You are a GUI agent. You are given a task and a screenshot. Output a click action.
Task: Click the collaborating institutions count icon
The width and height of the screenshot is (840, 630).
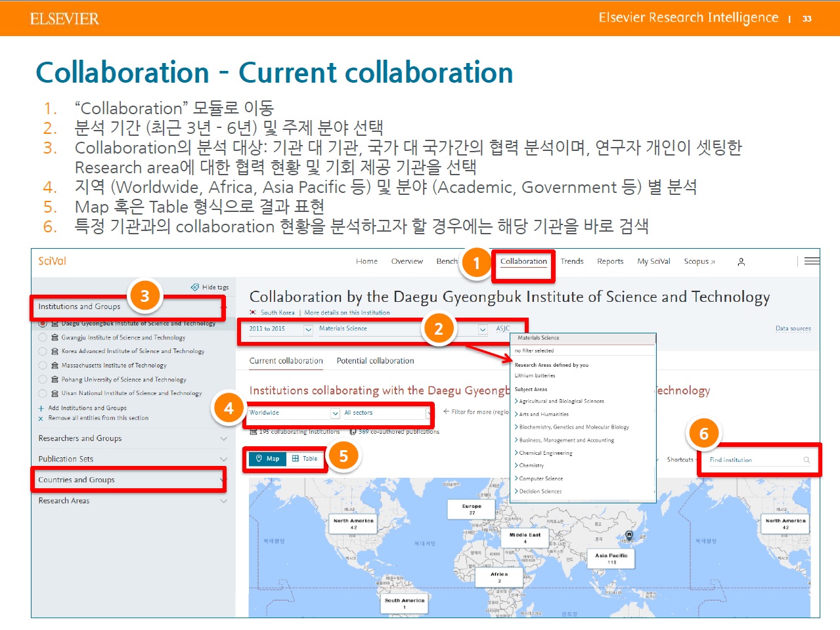[x=254, y=432]
